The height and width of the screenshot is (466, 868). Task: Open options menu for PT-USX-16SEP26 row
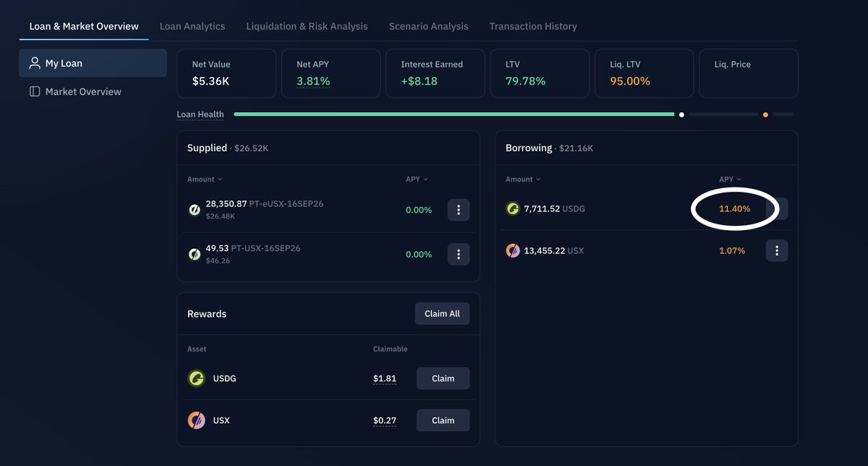[459, 254]
